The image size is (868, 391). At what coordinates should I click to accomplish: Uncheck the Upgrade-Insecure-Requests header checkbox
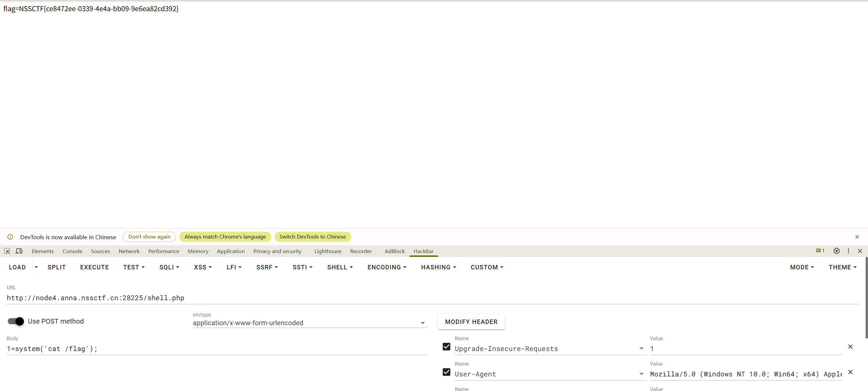pyautogui.click(x=447, y=347)
